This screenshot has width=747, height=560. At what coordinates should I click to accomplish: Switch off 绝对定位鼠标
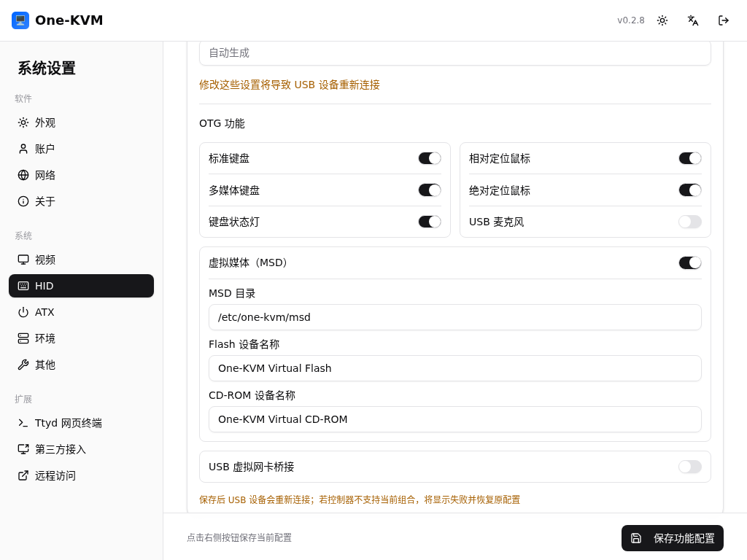point(690,190)
